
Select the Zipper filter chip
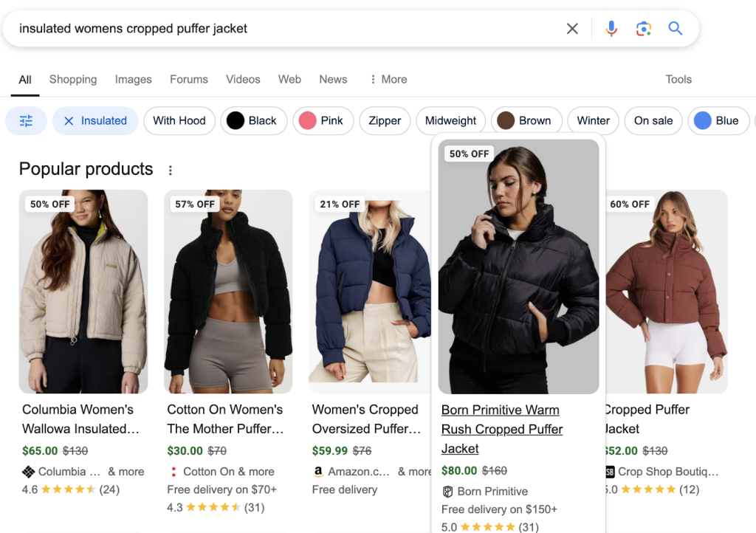click(x=385, y=121)
